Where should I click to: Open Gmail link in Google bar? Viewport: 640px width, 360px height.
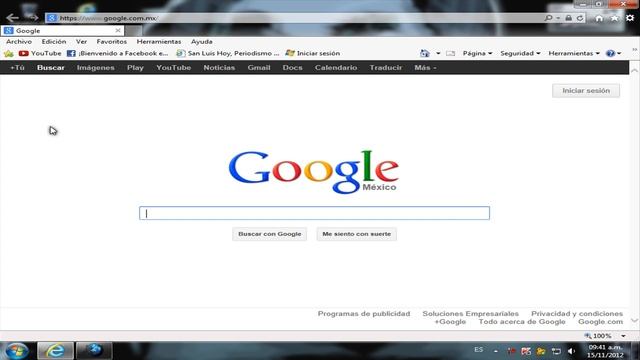point(259,68)
